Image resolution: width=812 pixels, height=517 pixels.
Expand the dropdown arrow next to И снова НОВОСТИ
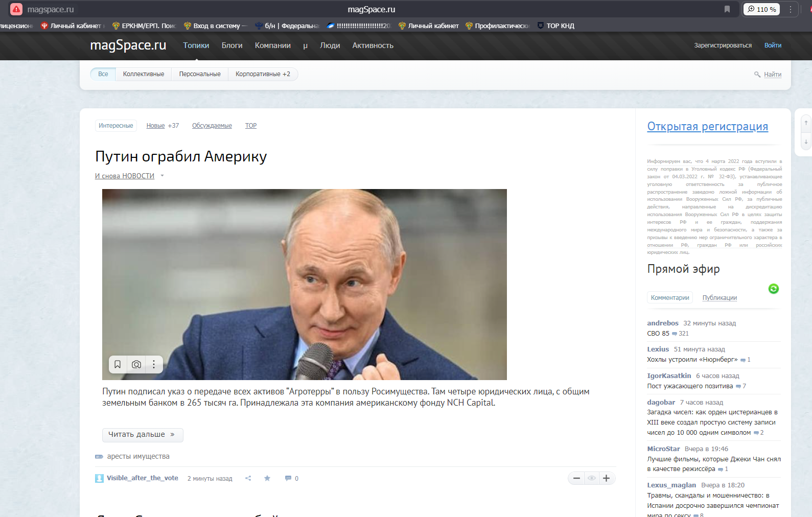[x=163, y=176]
